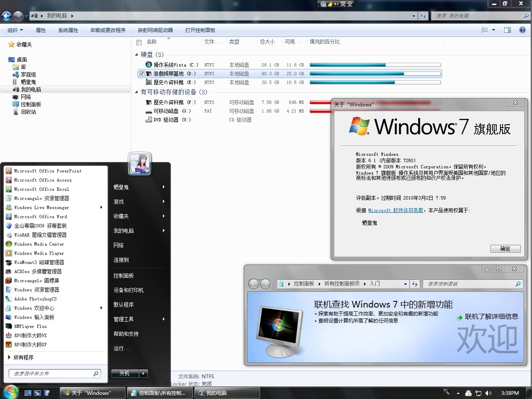The height and width of the screenshot is (399, 532).
Task: Click refresh icon beside Explorer address bar
Action: 423,16
